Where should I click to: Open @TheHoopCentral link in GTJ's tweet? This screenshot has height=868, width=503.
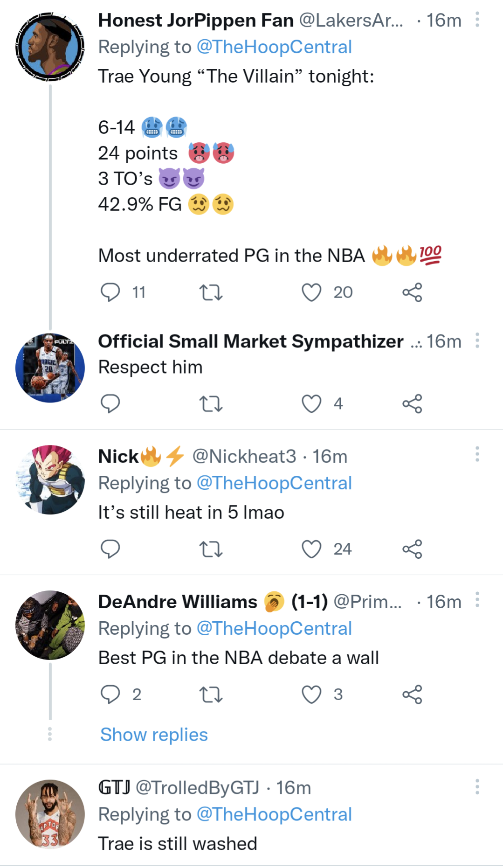(274, 814)
